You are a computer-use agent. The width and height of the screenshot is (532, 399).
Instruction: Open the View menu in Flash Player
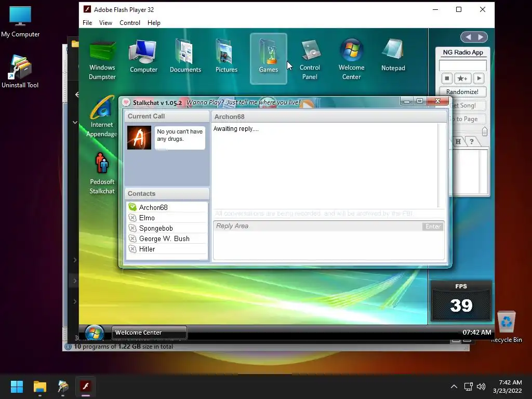(x=105, y=23)
